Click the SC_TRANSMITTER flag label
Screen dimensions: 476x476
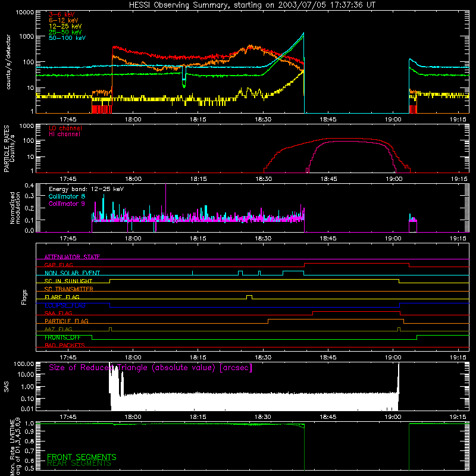pos(69,289)
